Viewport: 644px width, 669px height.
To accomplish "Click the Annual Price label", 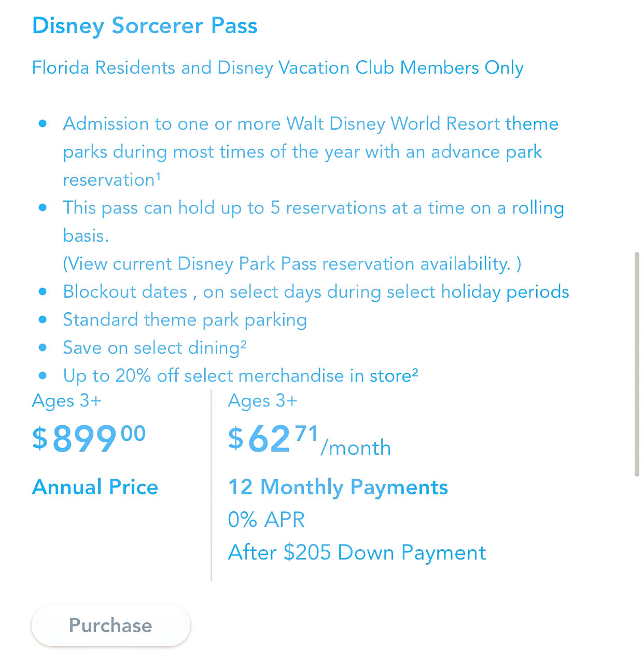I will 95,487.
